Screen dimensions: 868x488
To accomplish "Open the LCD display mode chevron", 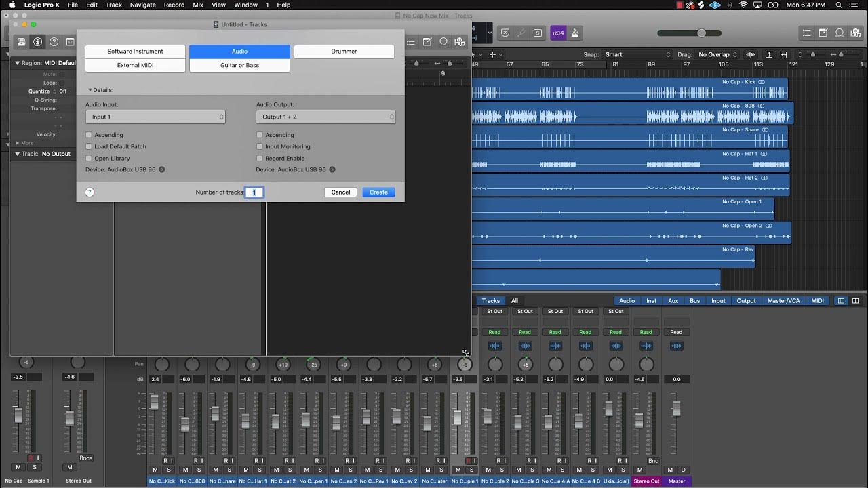I will pyautogui.click(x=490, y=32).
